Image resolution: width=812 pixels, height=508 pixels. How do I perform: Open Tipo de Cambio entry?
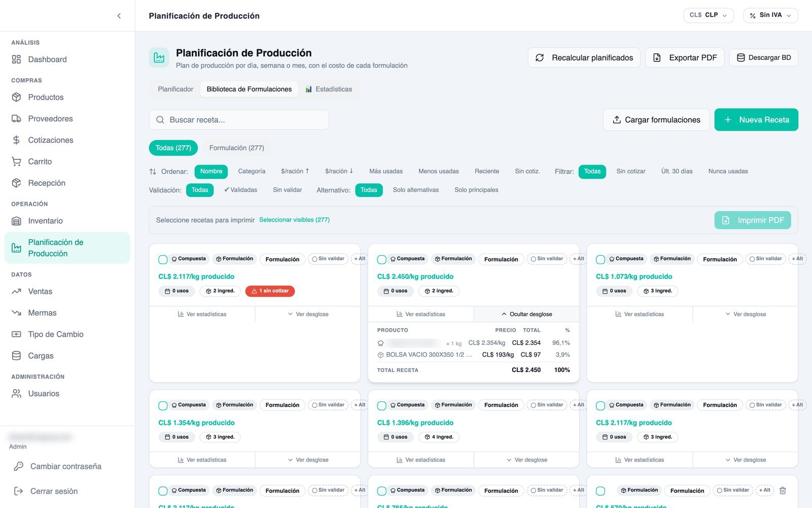point(56,334)
